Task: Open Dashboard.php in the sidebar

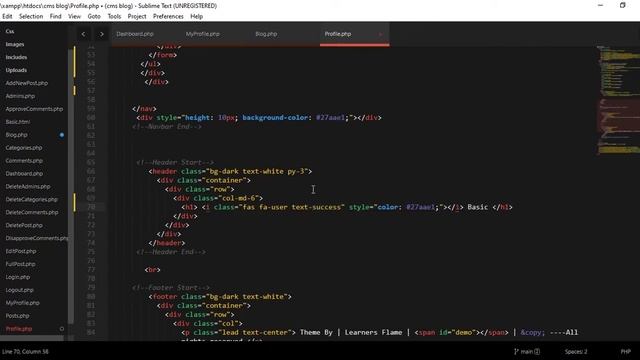Action: [x=24, y=173]
